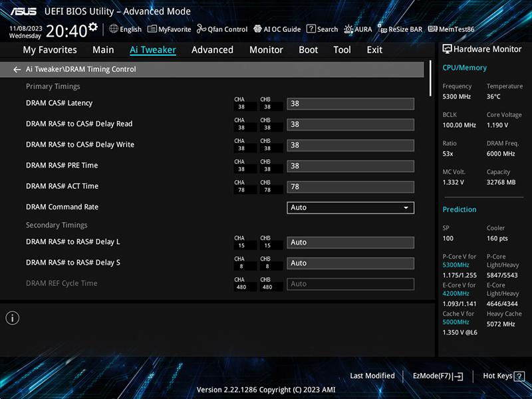Screen dimensions: 532x399
Task: Click the information icon
Action: pyautogui.click(x=12, y=318)
